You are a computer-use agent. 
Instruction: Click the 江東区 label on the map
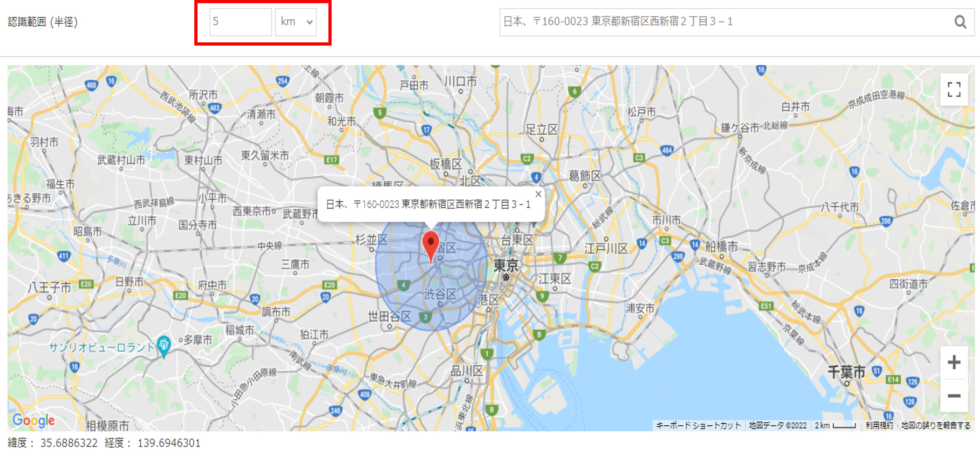[x=555, y=279]
